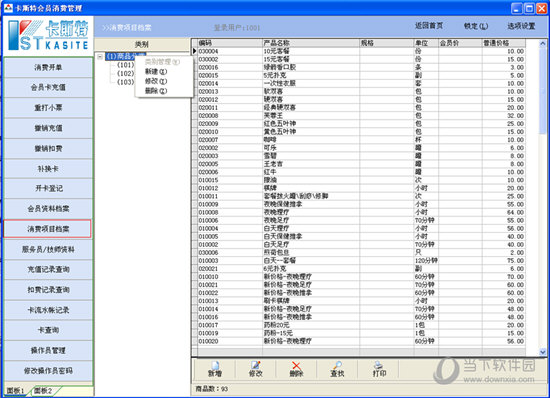The width and height of the screenshot is (550, 398).
Task: Click the vertical scrollbar thumb
Action: pos(543,90)
